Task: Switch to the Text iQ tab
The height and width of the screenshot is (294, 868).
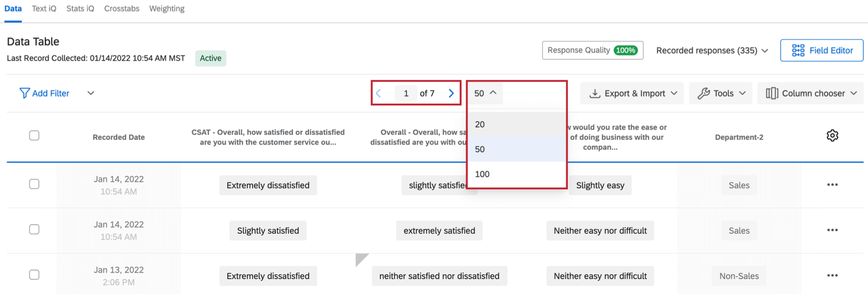Action: 44,9
